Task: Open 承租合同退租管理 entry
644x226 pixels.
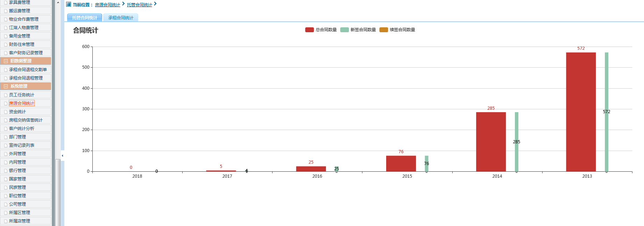Action: tap(26, 78)
